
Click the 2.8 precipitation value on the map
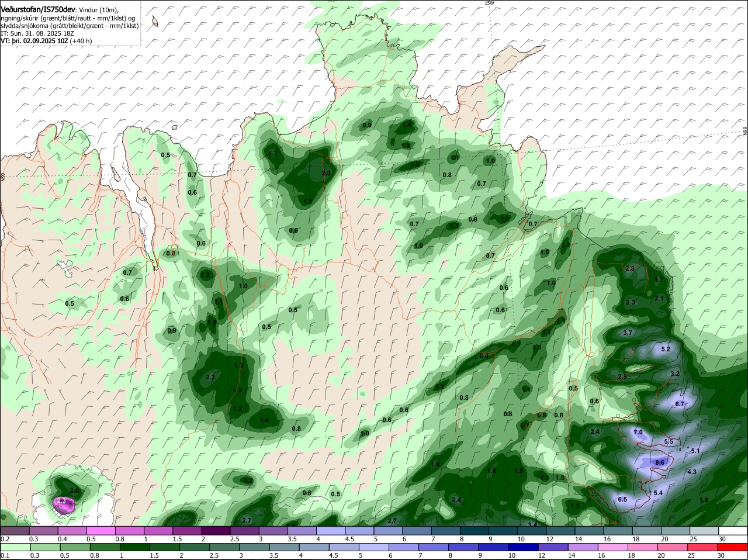click(x=630, y=268)
